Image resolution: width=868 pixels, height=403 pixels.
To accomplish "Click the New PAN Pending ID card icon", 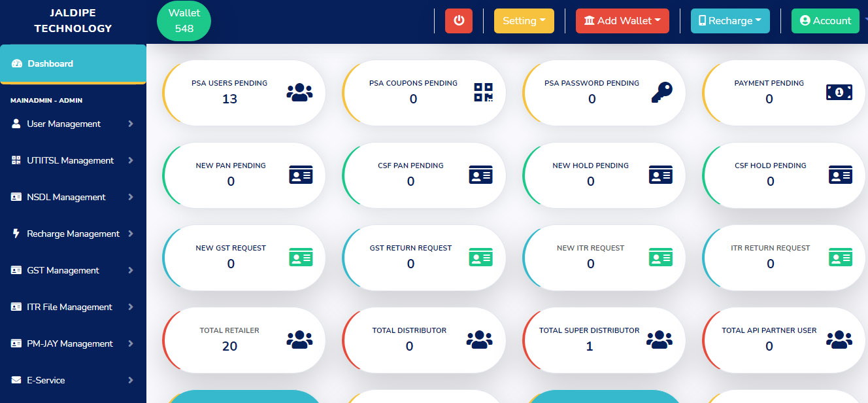I will tap(301, 175).
